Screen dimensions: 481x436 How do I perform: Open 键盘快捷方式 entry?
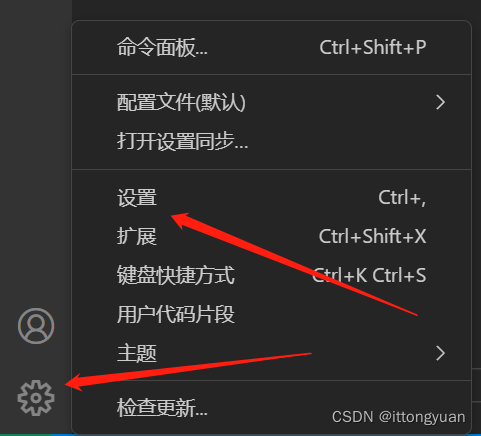click(272, 275)
